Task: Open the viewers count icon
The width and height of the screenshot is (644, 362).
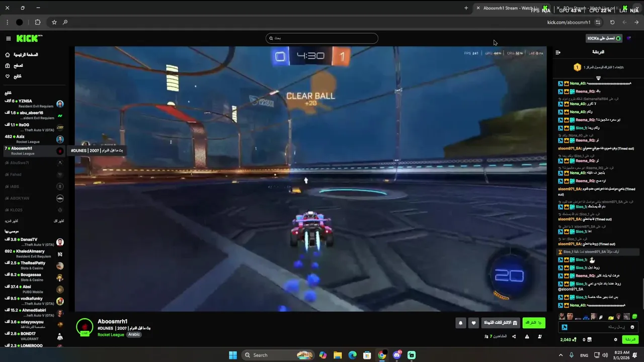Action: tap(486, 336)
